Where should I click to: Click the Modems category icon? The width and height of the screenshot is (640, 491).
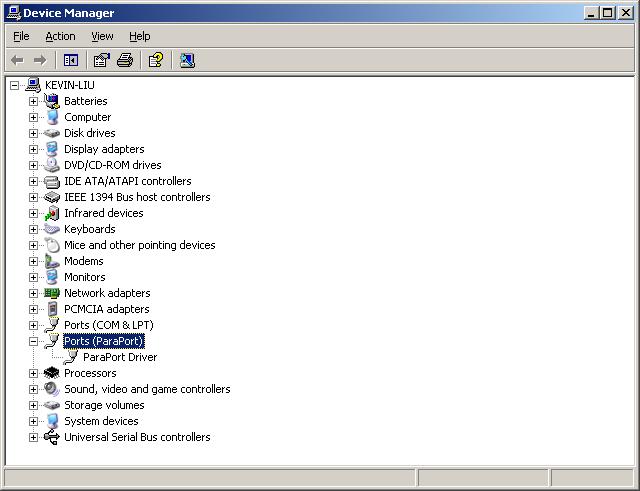52,261
